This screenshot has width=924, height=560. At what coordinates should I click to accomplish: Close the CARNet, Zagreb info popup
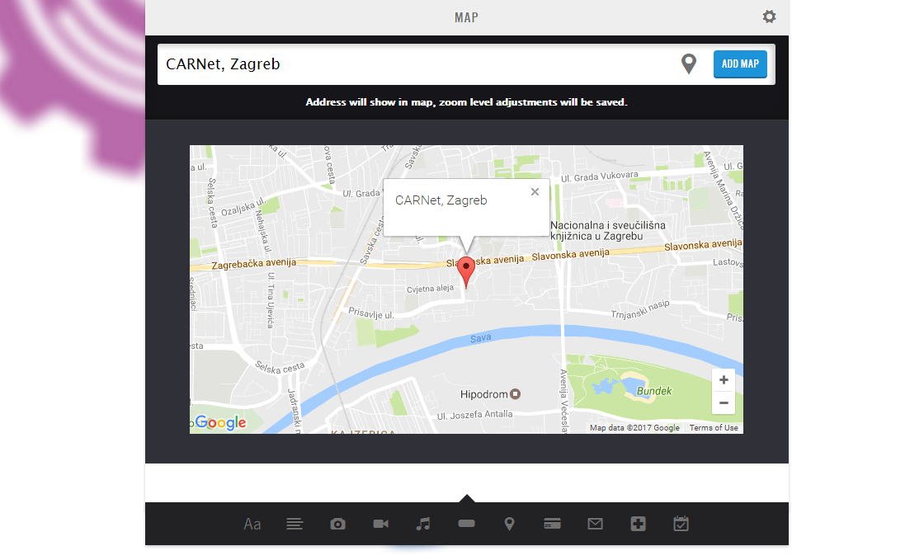[x=535, y=192]
